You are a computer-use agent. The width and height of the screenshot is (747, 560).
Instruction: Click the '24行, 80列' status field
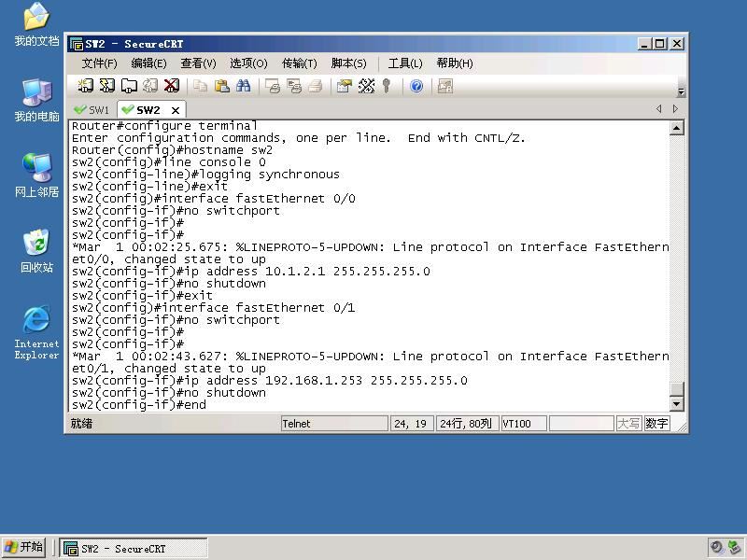pyautogui.click(x=468, y=424)
